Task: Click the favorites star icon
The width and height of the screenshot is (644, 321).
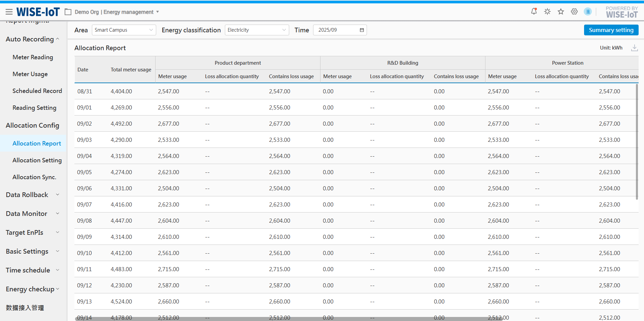Action: (561, 11)
